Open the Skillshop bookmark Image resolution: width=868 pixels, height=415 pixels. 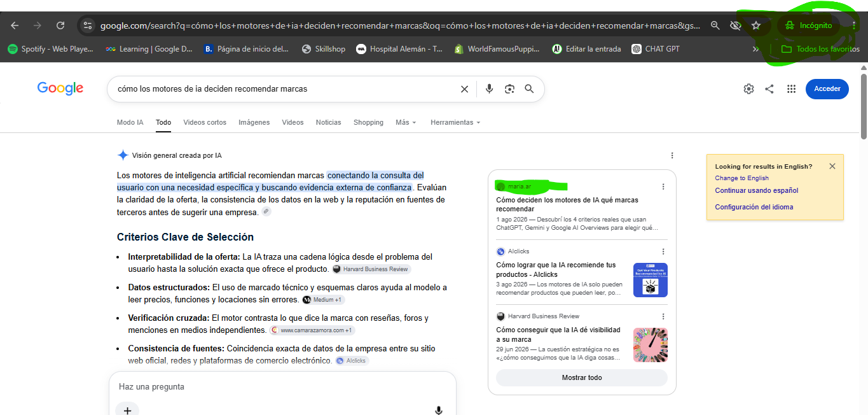324,49
